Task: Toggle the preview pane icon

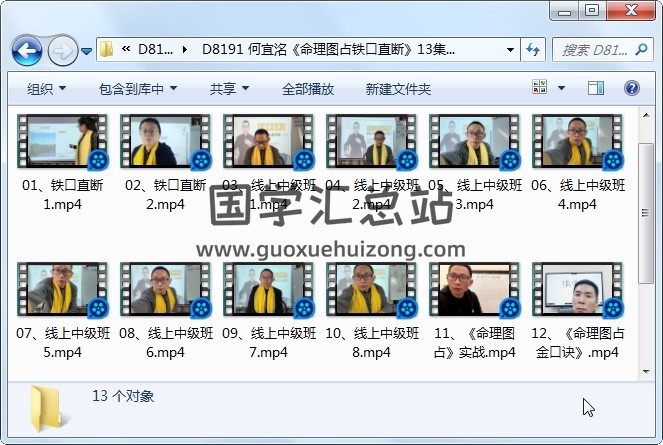Action: (x=597, y=88)
